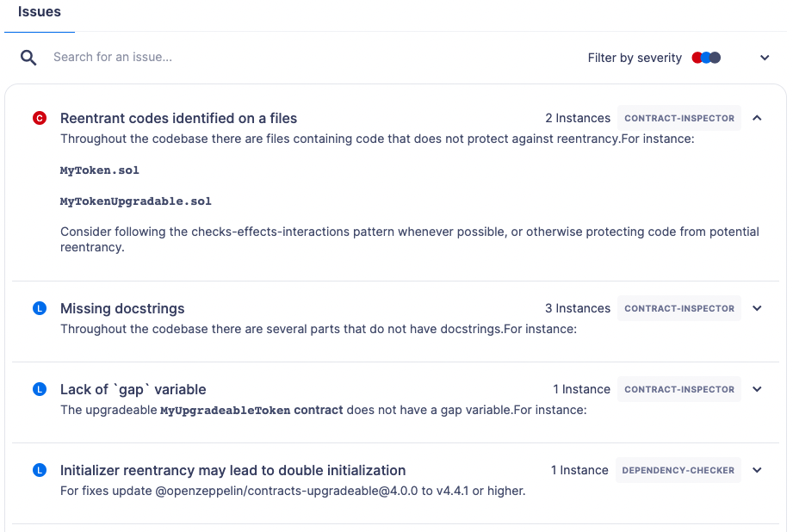Click the Missing docstrings issue title
Image resolution: width=793 pixels, height=532 pixels.
click(x=122, y=308)
